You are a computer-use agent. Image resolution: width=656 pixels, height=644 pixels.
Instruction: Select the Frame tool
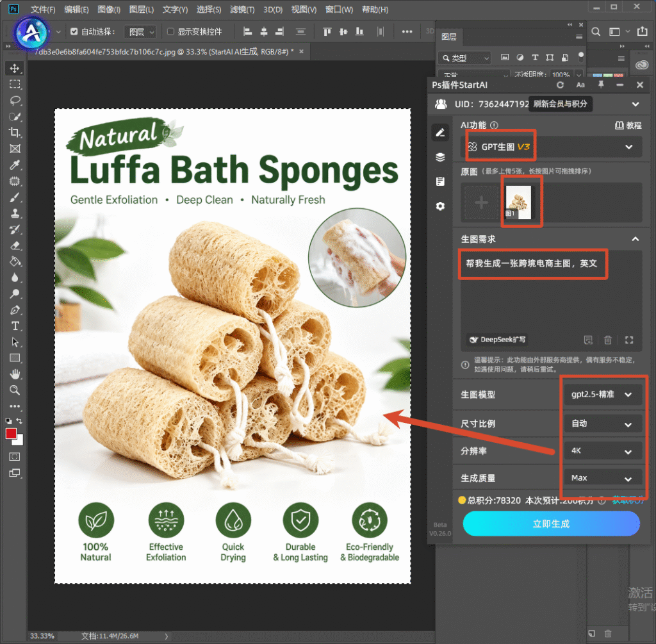click(15, 149)
